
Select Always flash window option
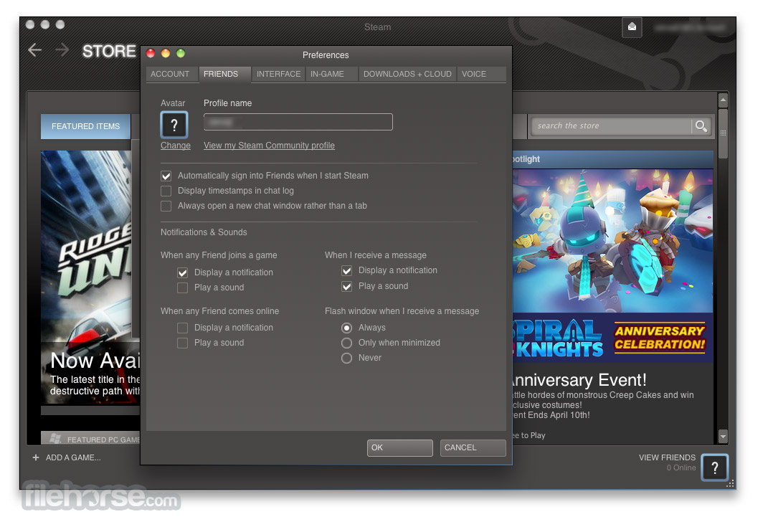pyautogui.click(x=347, y=328)
